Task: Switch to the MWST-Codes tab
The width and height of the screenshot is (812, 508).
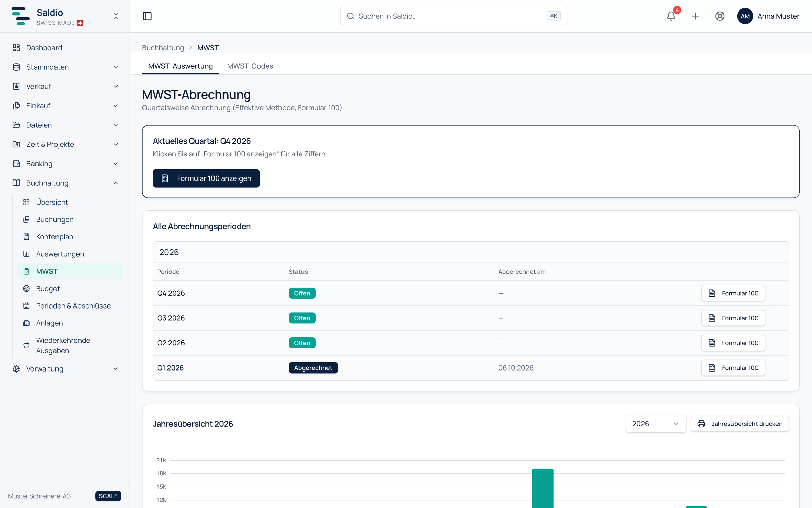Action: tap(250, 66)
